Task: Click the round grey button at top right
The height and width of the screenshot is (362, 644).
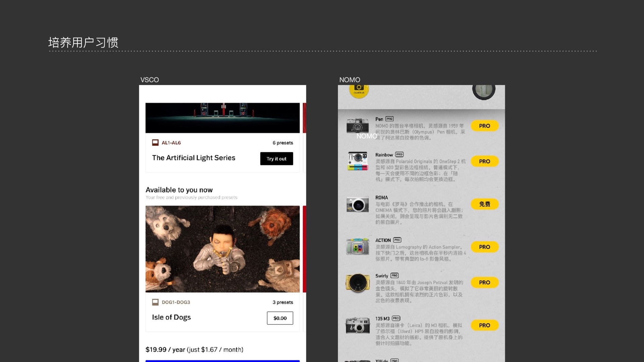Action: click(484, 90)
